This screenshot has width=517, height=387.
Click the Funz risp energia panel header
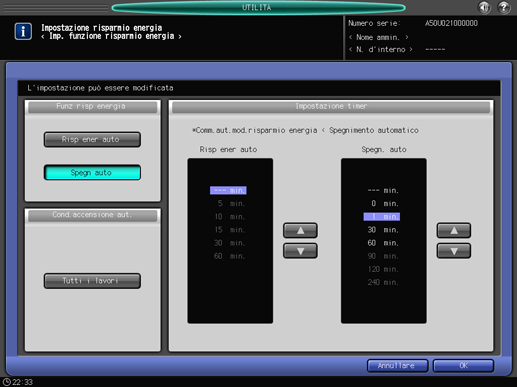pos(92,106)
